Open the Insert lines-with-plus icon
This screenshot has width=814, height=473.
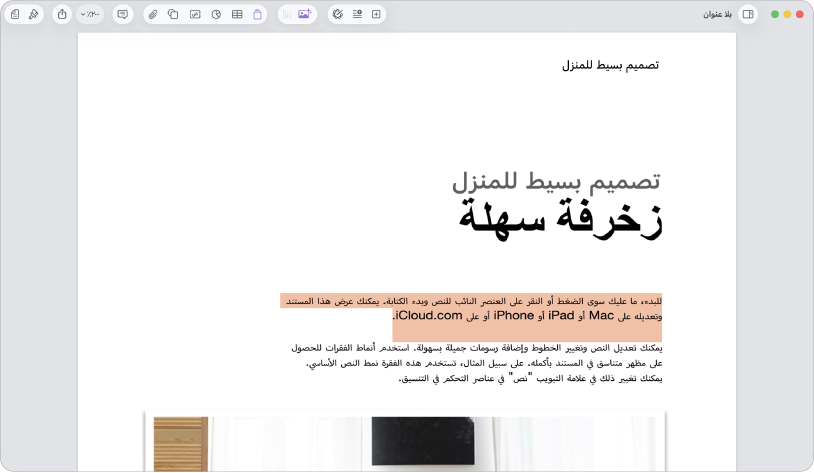click(357, 15)
